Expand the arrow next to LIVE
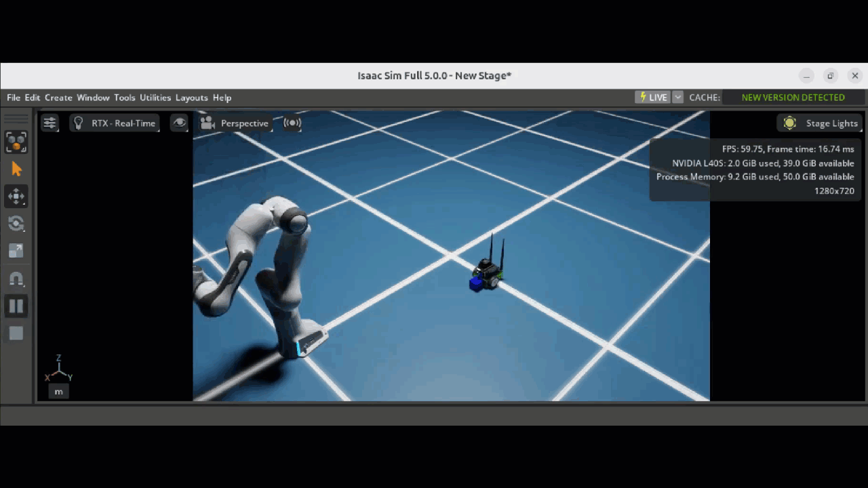Screen dimensions: 868x488 pos(677,98)
